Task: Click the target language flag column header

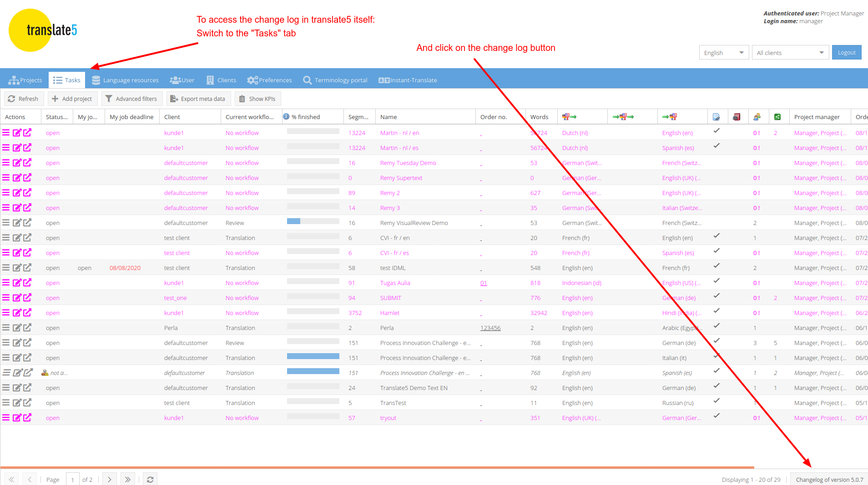Action: click(670, 117)
